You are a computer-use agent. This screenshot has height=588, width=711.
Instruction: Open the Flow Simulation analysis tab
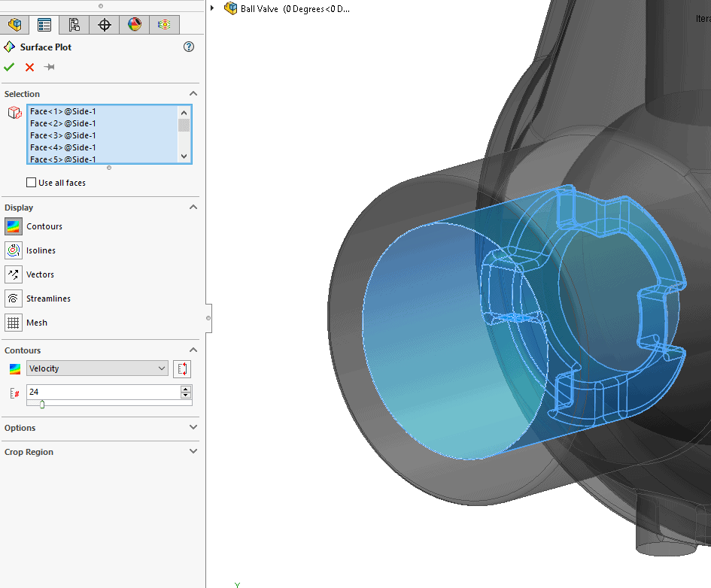[x=163, y=25]
